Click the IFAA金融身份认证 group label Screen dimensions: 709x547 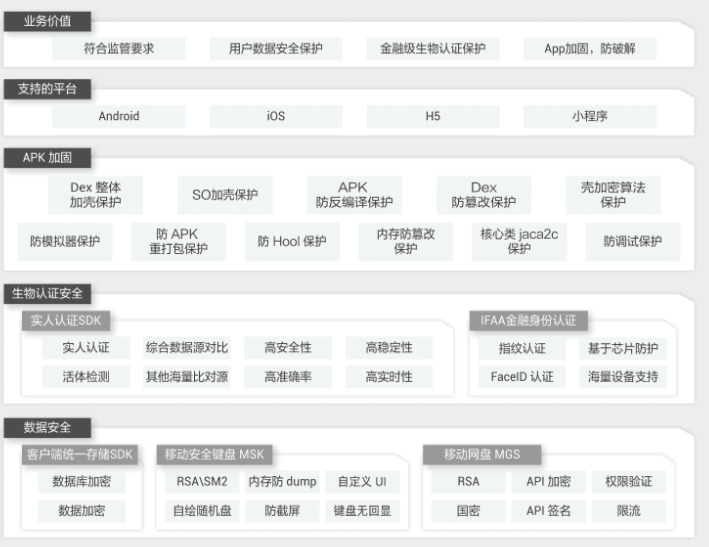coord(529,321)
